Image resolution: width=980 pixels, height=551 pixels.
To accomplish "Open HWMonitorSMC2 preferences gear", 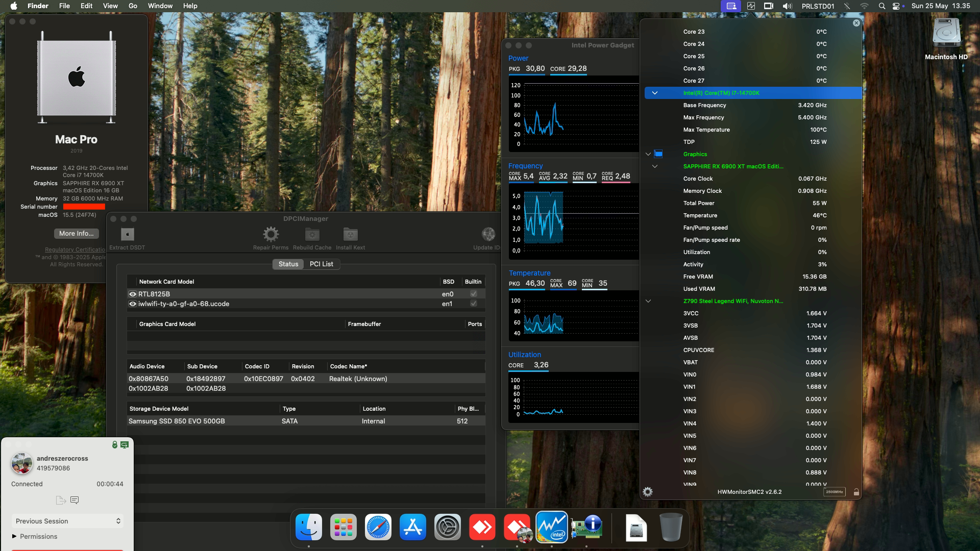I will 648,492.
